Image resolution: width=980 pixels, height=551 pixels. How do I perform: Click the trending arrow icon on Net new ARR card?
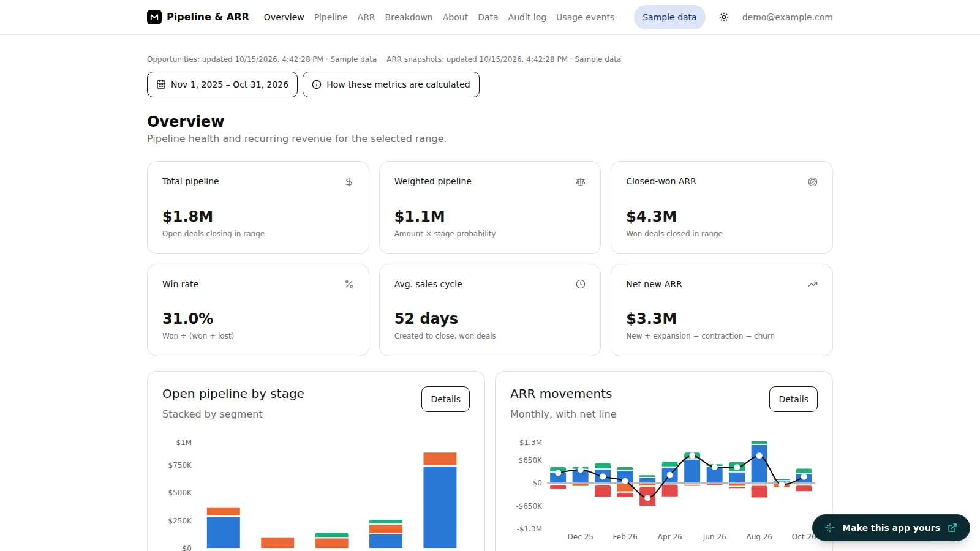pos(813,284)
